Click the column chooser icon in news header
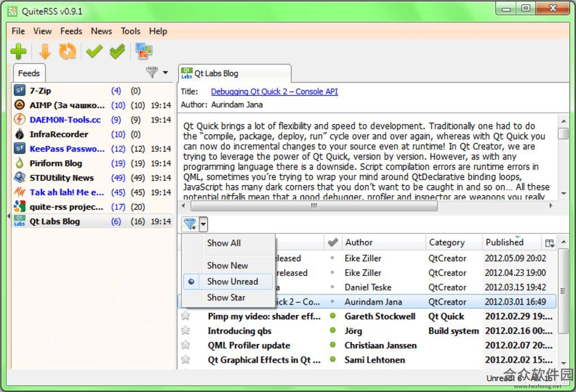This screenshot has height=392, width=576. (549, 243)
